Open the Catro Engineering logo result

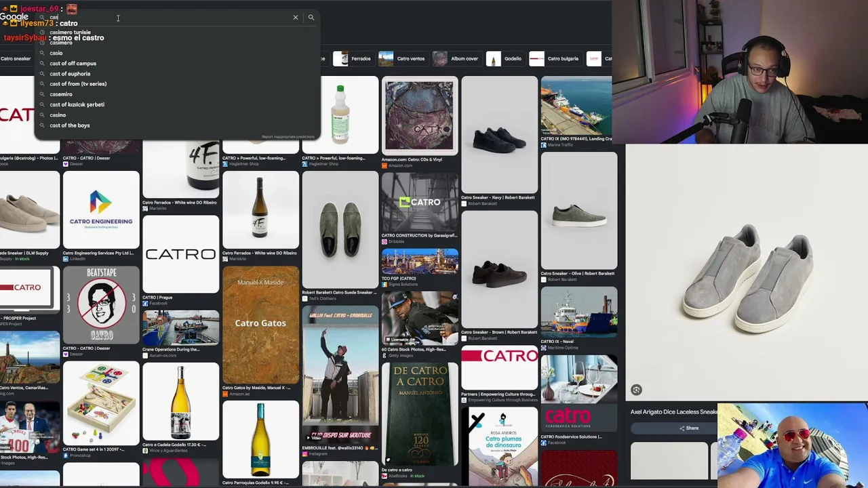pyautogui.click(x=101, y=209)
